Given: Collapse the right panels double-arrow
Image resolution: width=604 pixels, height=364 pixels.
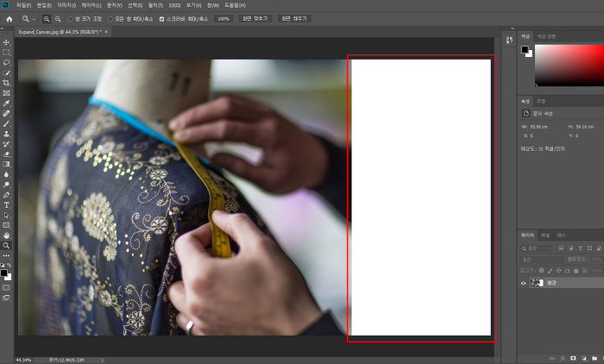Looking at the screenshot, I should pyautogui.click(x=513, y=28).
